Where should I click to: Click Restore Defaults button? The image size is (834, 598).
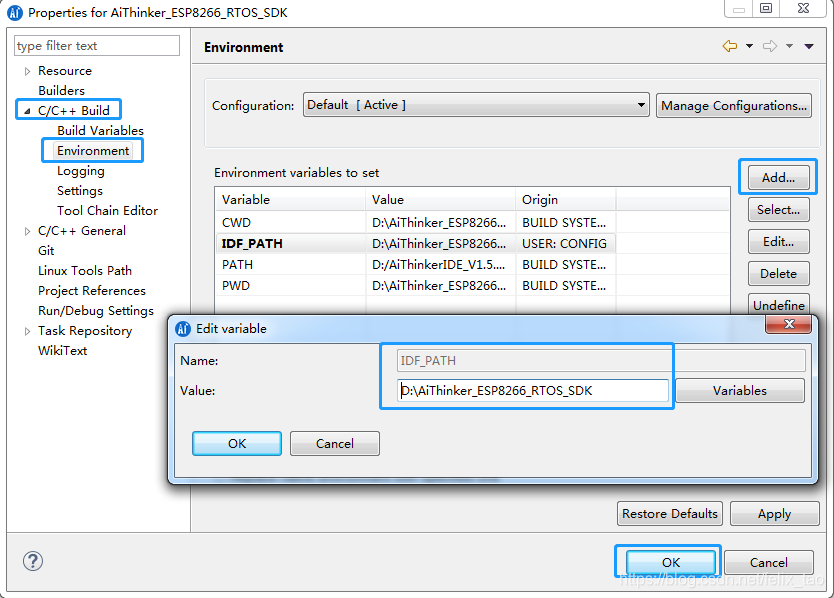pyautogui.click(x=670, y=513)
